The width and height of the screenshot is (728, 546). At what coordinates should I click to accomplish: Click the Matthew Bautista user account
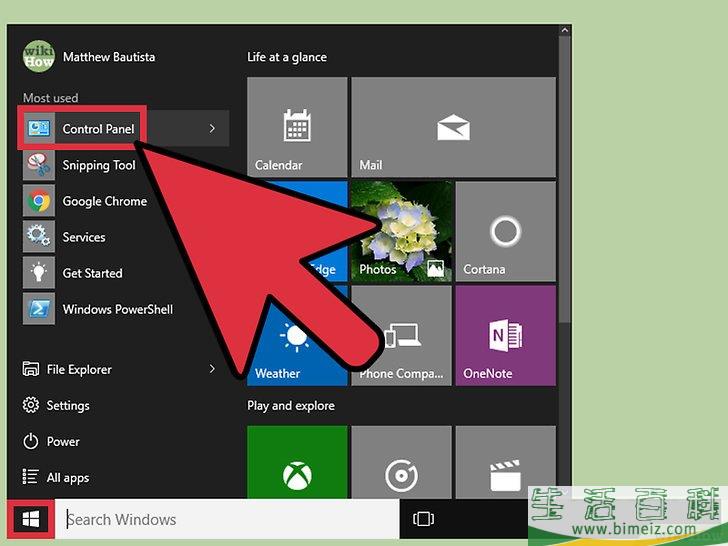[x=89, y=57]
